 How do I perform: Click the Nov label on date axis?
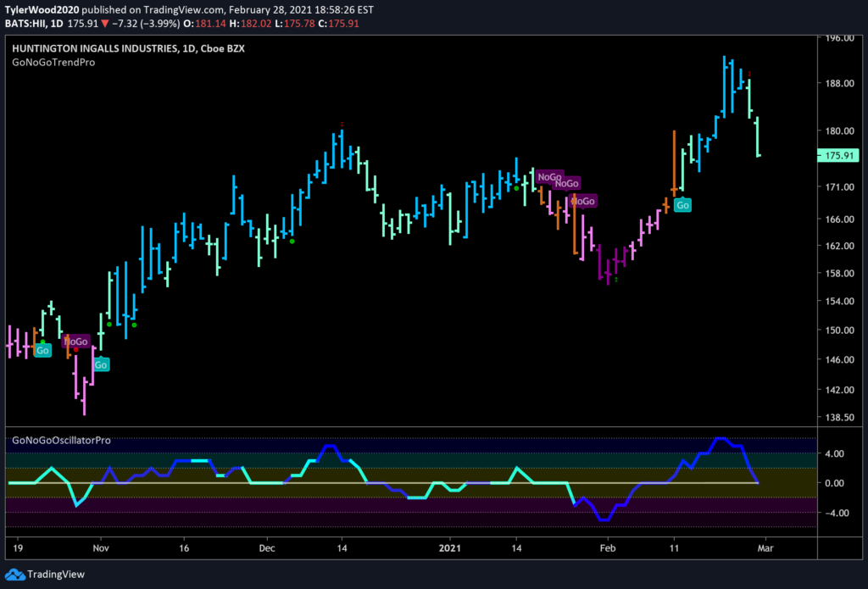point(101,548)
